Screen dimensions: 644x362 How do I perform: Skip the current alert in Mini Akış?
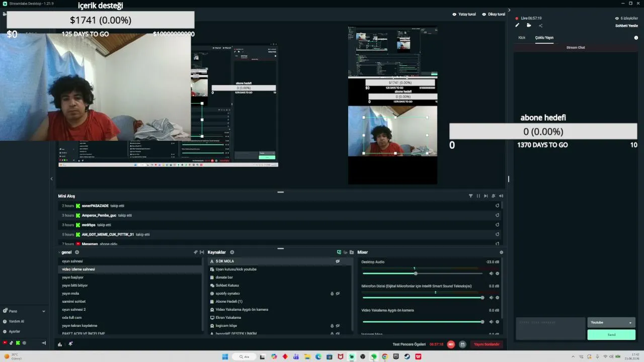(x=486, y=196)
